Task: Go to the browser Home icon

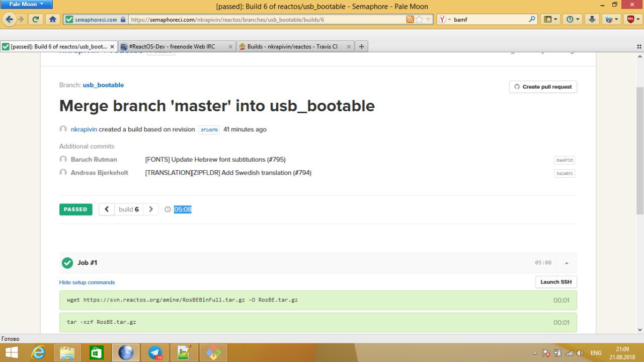Action: coord(52,20)
